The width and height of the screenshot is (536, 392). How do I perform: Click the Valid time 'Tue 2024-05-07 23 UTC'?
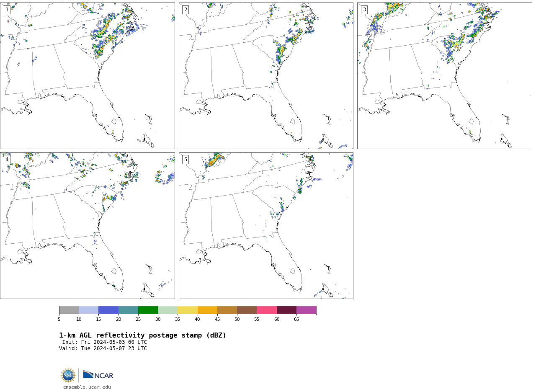pyautogui.click(x=114, y=348)
